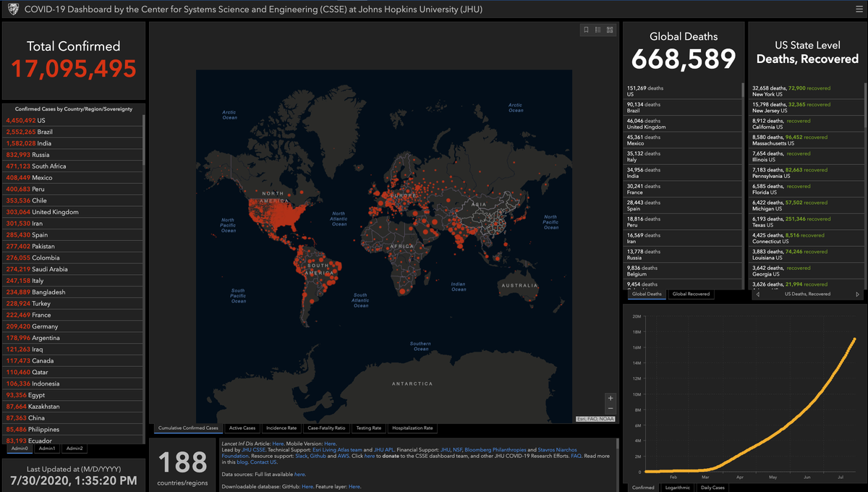This screenshot has height=492, width=868.
Task: Open the Github resource link
Action: pyautogui.click(x=318, y=457)
